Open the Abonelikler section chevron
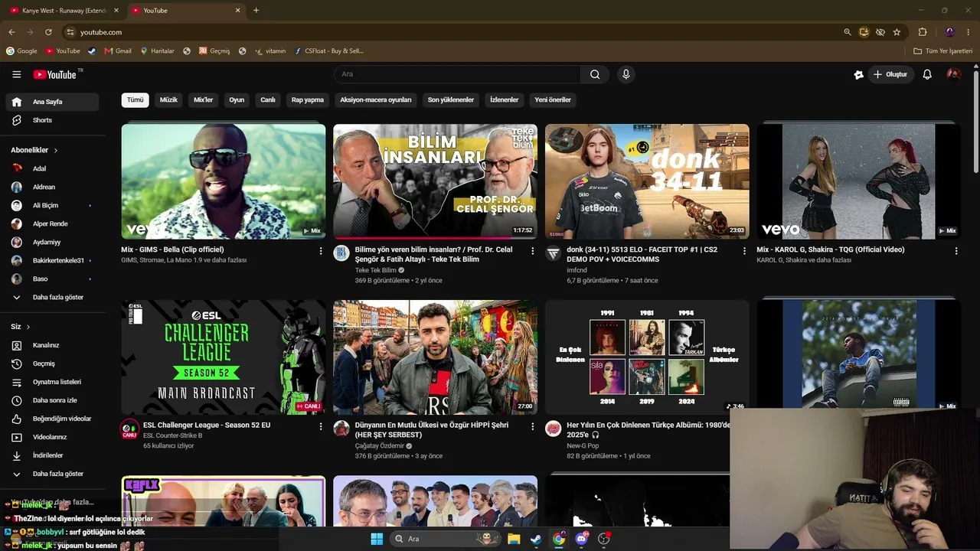The height and width of the screenshot is (551, 980). click(56, 151)
